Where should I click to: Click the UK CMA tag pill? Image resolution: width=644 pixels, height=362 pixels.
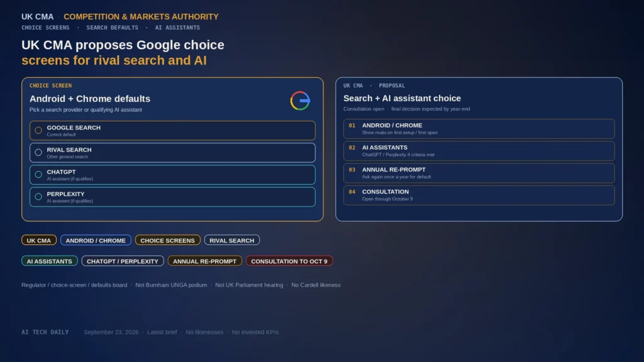pos(39,240)
